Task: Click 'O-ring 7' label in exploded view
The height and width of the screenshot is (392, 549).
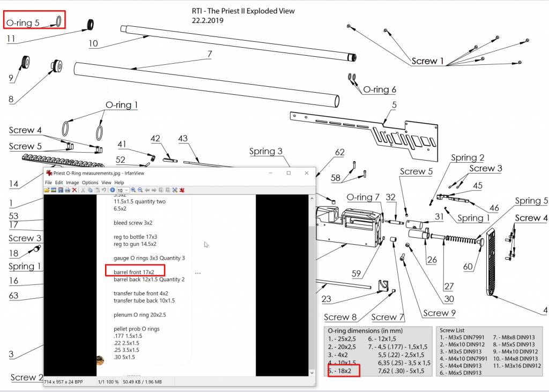Action: pos(363,197)
